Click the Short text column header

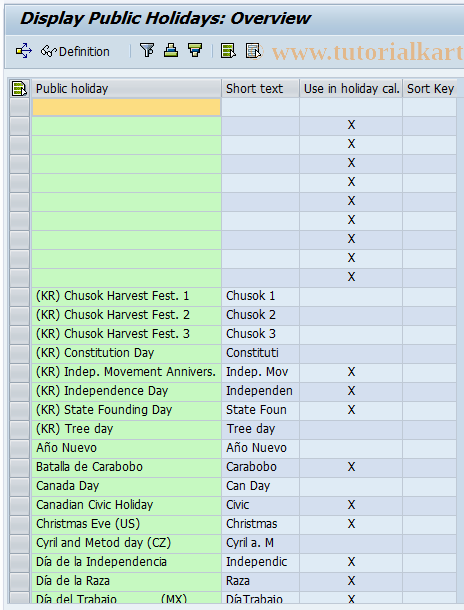[x=260, y=88]
